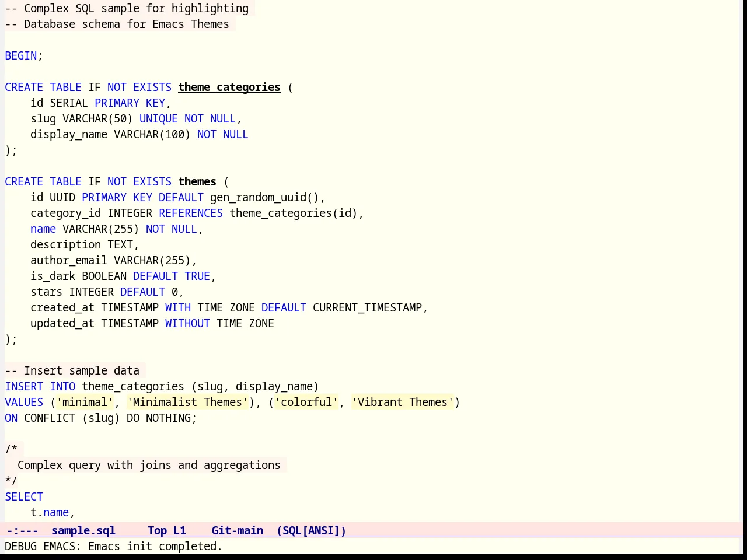Click 'WITHOUT' keyword on updated_at line

[187, 323]
